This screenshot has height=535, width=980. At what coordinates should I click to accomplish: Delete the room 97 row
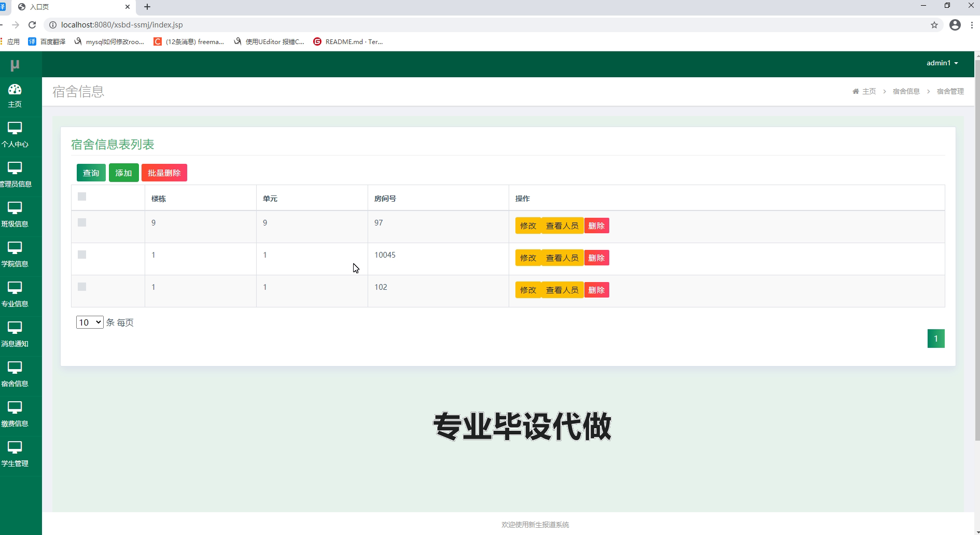click(x=597, y=226)
